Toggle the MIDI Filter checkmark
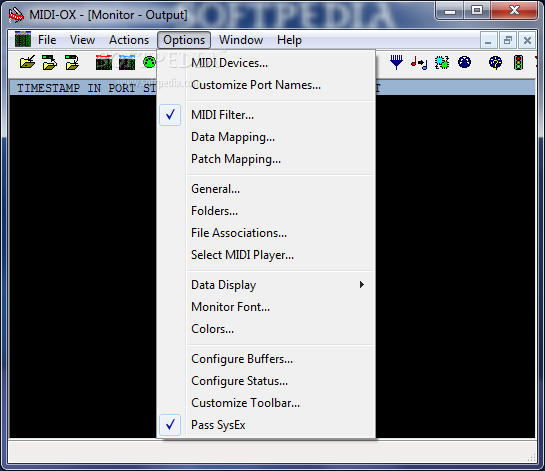Screen dimensions: 545x471 [x=170, y=115]
